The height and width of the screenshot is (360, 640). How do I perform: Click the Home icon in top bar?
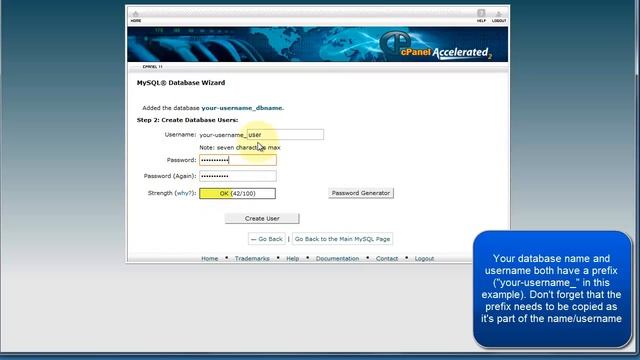136,16
